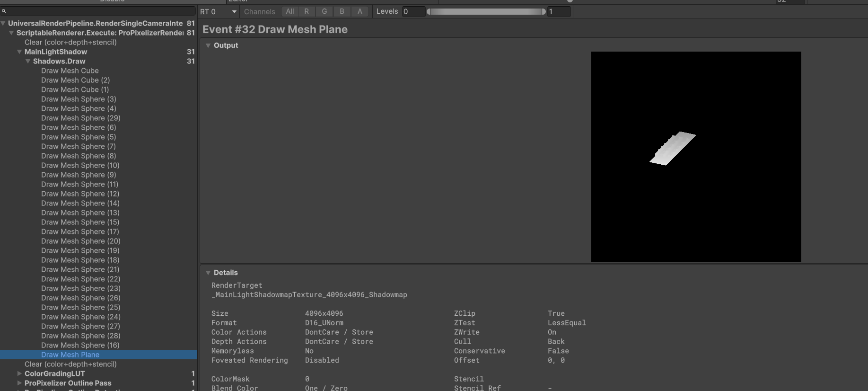Toggle the G channel button

(324, 11)
